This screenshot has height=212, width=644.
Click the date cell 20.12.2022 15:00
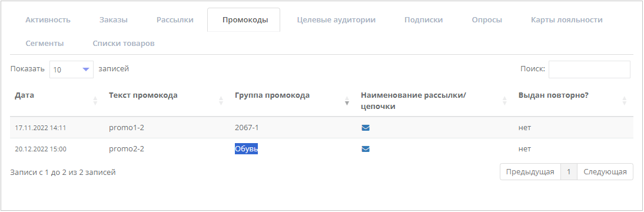pyautogui.click(x=41, y=149)
